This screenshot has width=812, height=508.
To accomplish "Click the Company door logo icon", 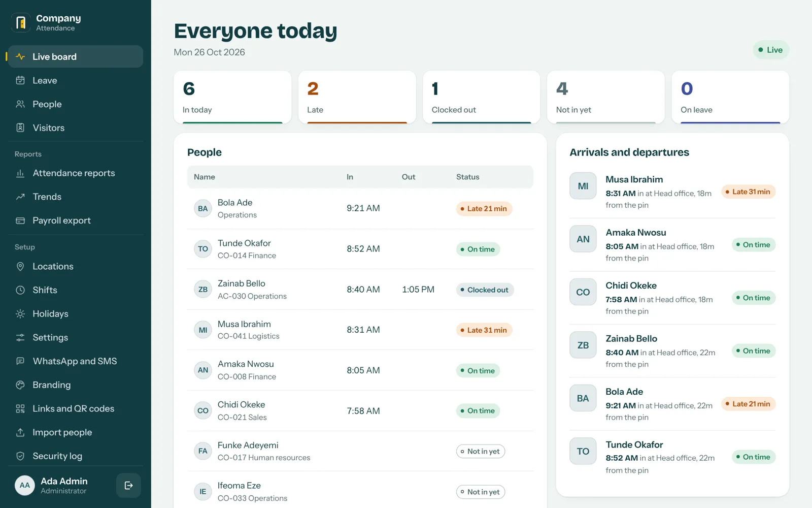I will tap(21, 22).
